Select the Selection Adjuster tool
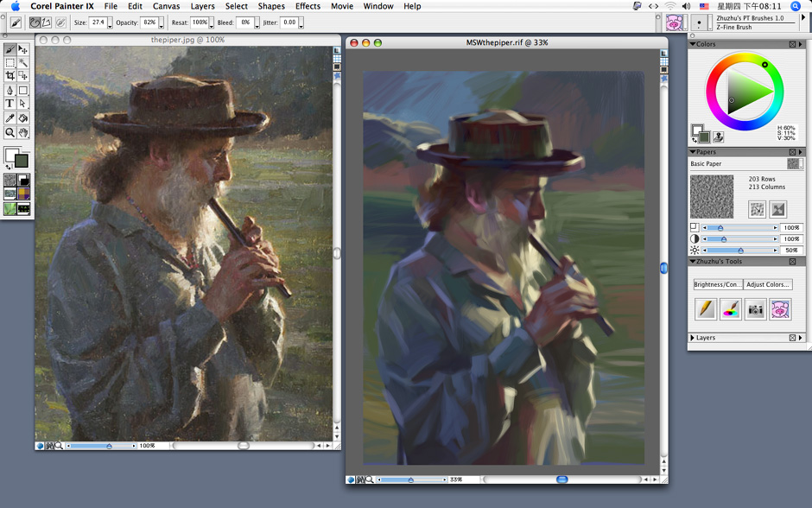This screenshot has width=812, height=508. click(x=22, y=76)
